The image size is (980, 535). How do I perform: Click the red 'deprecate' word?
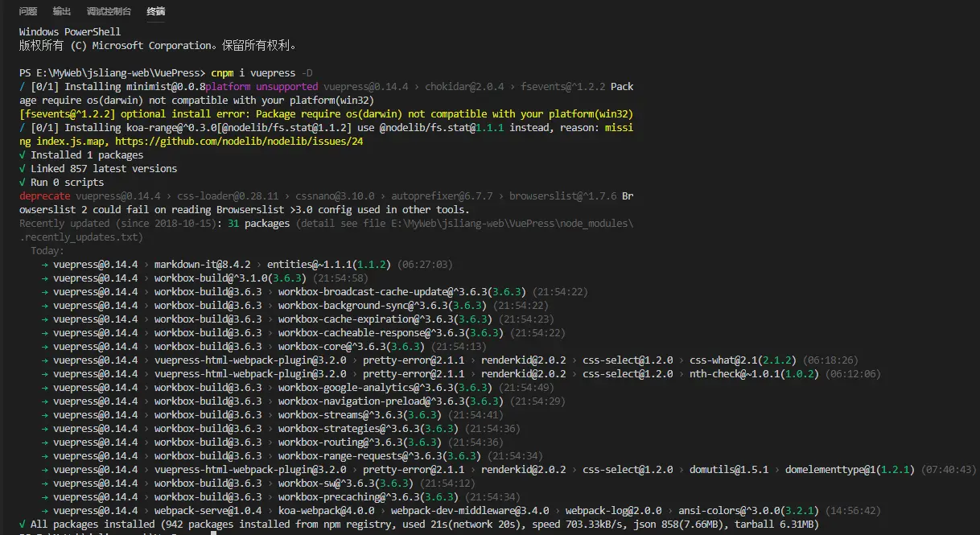pyautogui.click(x=44, y=195)
